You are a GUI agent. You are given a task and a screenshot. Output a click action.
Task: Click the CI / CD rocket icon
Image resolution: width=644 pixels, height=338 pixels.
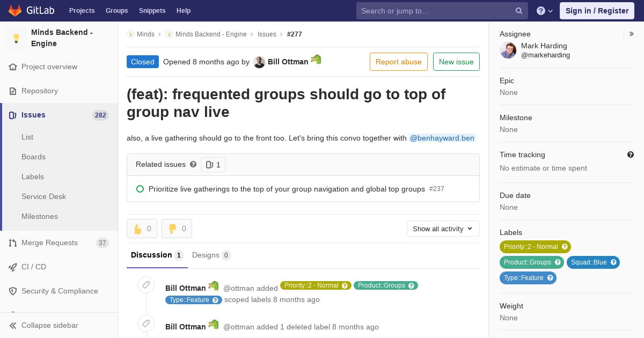coord(13,267)
